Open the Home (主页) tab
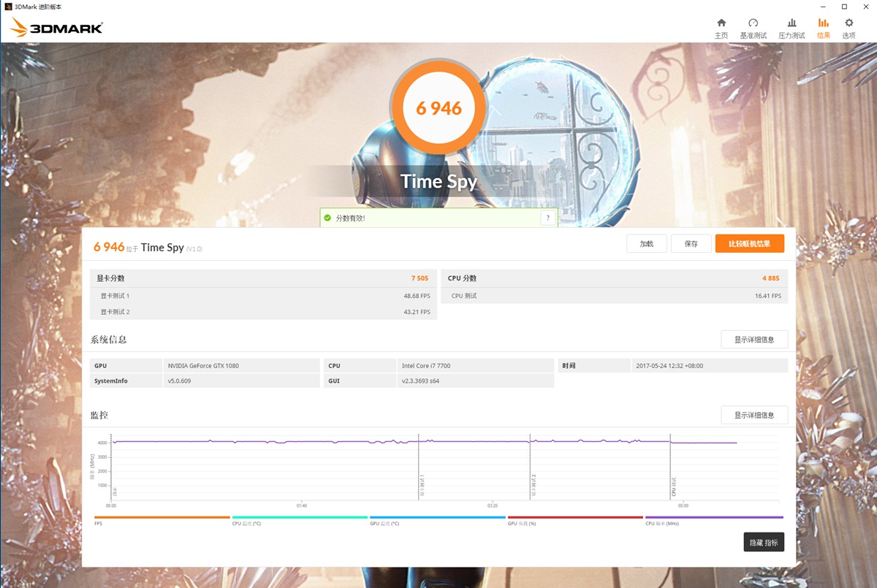This screenshot has width=877, height=588. click(721, 28)
